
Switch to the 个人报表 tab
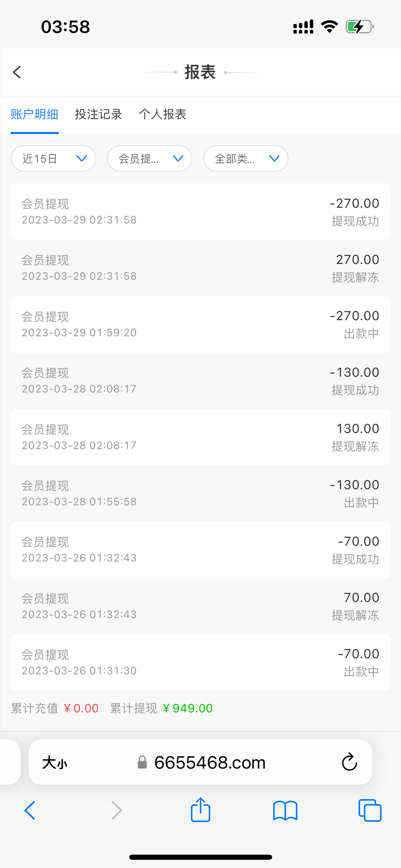[162, 114]
